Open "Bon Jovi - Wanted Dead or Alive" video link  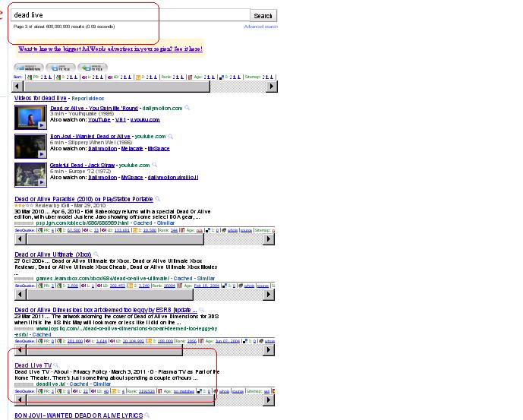click(90, 136)
